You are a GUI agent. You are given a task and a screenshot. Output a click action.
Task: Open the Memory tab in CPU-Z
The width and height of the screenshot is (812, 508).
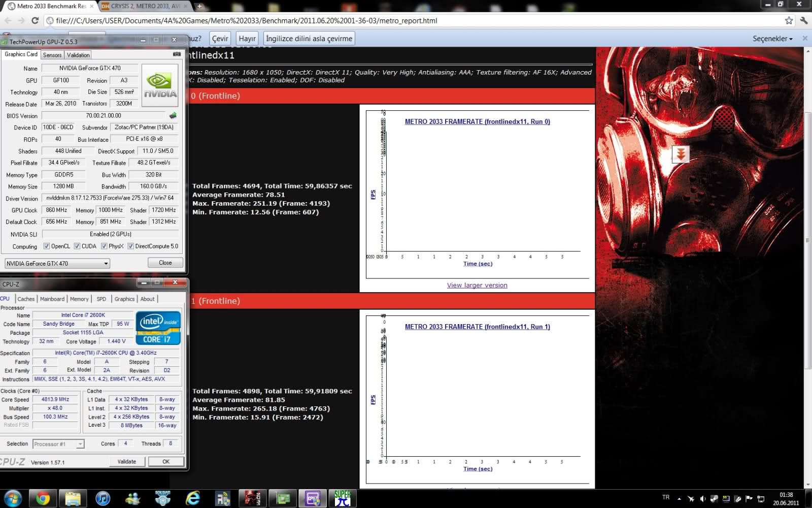pos(79,299)
